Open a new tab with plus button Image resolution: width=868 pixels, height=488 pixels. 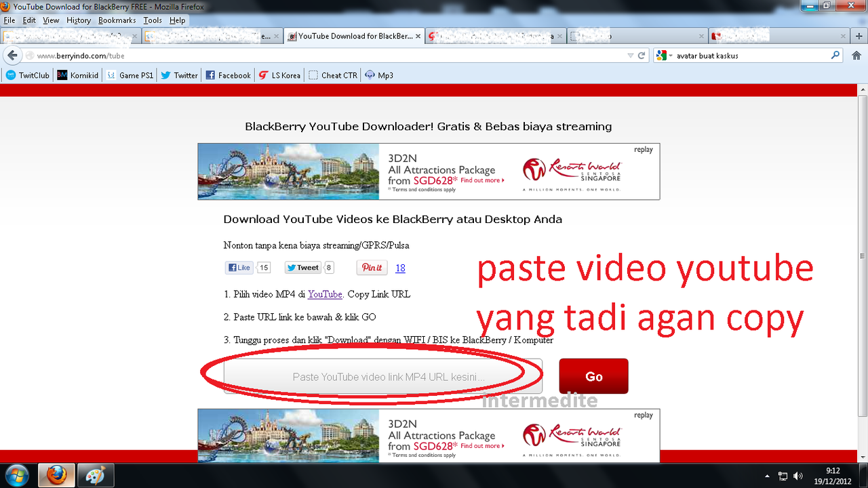[859, 36]
